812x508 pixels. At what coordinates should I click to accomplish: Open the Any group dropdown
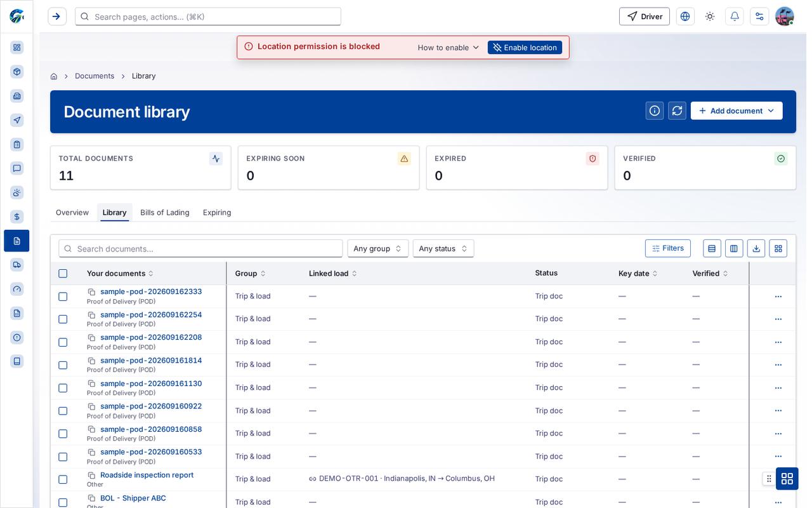[x=378, y=248]
